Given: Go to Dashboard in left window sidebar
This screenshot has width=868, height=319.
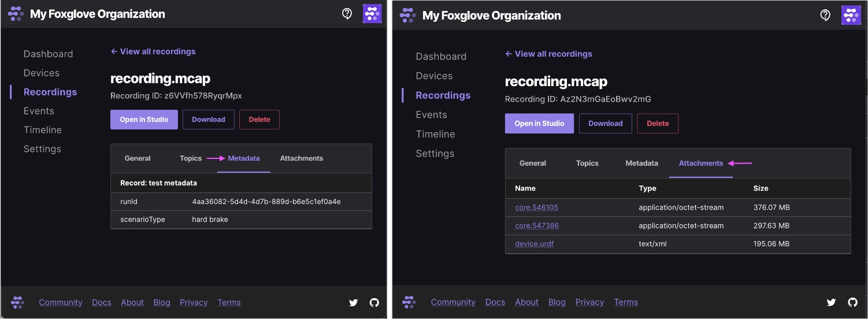Looking at the screenshot, I should 49,54.
